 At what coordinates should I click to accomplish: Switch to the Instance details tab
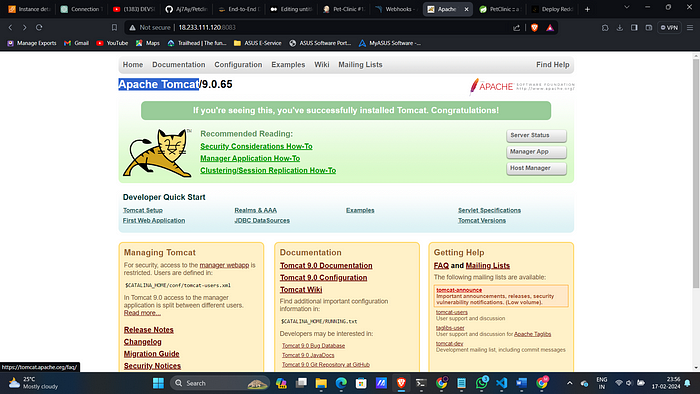pyautogui.click(x=29, y=9)
